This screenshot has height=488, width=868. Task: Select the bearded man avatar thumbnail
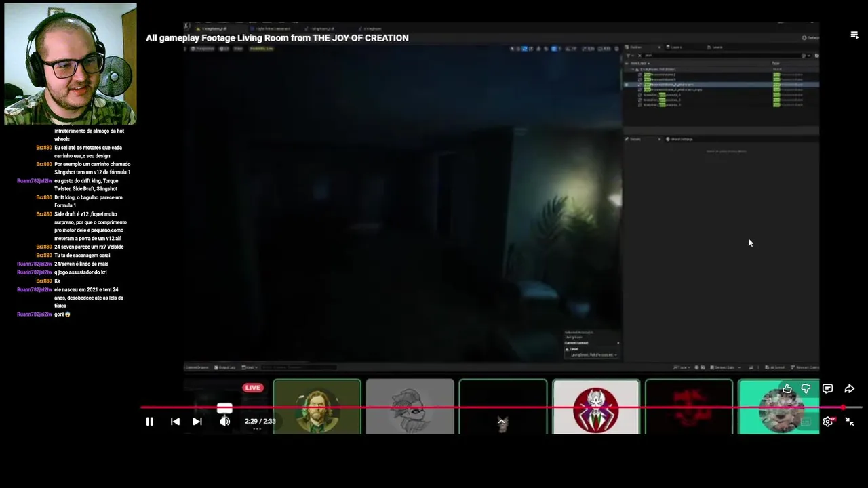317,407
